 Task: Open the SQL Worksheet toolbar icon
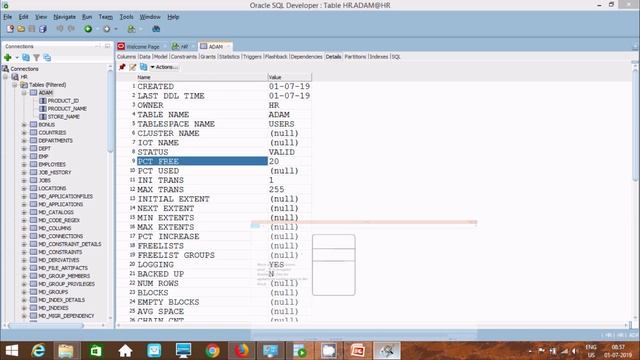131,29
